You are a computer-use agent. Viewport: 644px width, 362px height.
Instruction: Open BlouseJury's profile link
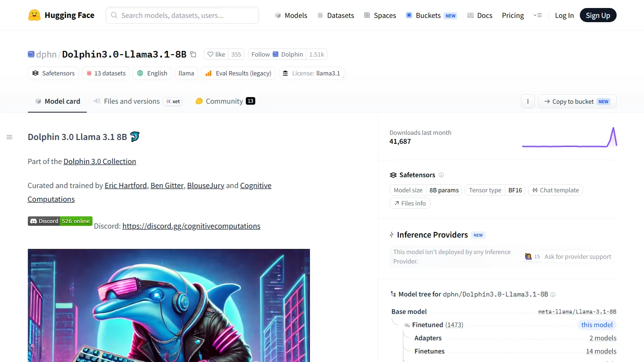pyautogui.click(x=206, y=186)
